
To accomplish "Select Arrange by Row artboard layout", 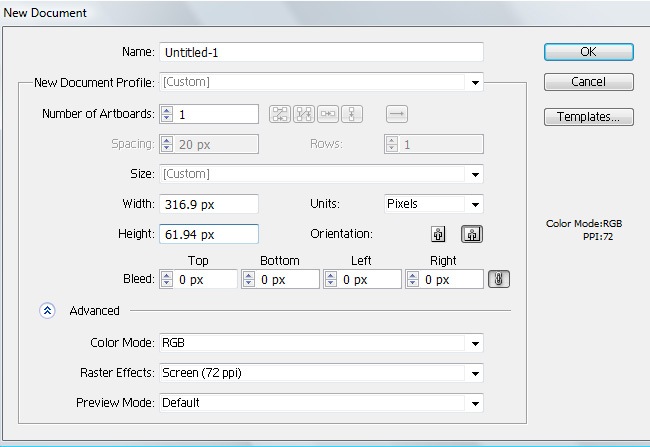I will (329, 114).
